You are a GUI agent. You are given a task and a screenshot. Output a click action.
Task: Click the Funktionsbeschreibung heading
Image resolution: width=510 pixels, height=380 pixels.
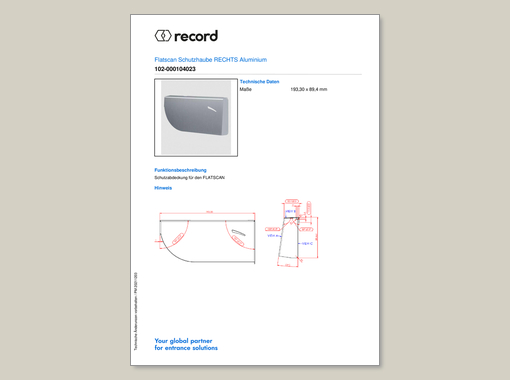[180, 170]
